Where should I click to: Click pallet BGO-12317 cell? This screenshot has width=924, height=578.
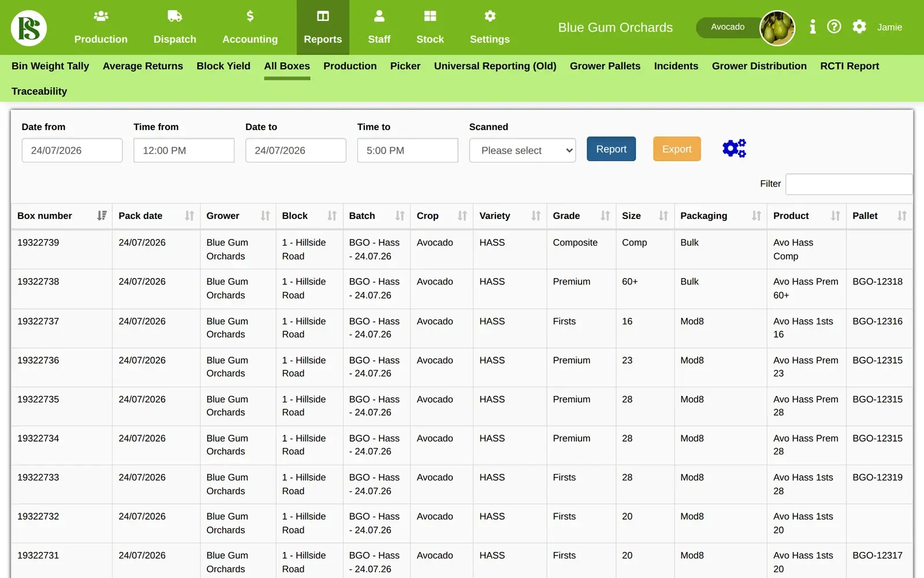pos(880,561)
